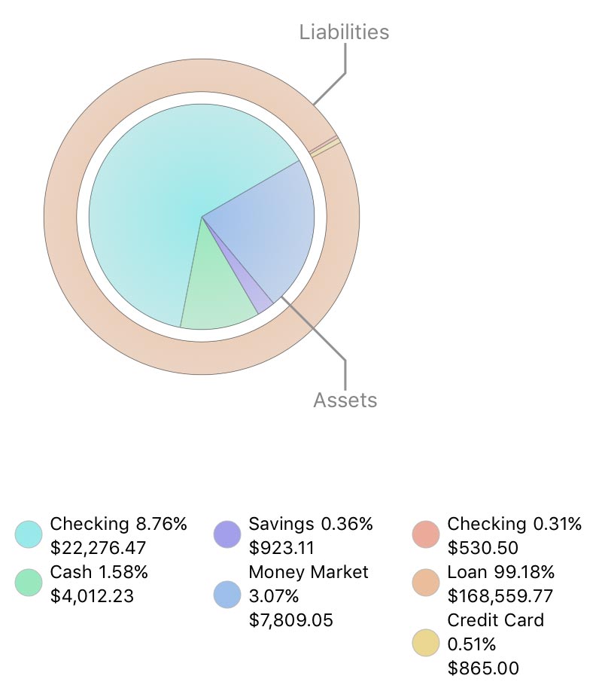Click the red Checking 0.31% legend swatch
Screen dimensions: 605x700
point(426,534)
